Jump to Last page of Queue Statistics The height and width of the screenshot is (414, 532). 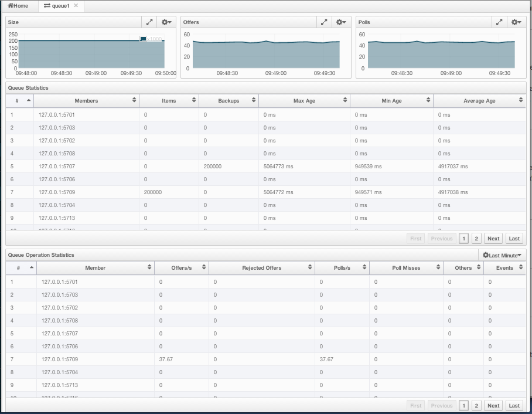[514, 239]
